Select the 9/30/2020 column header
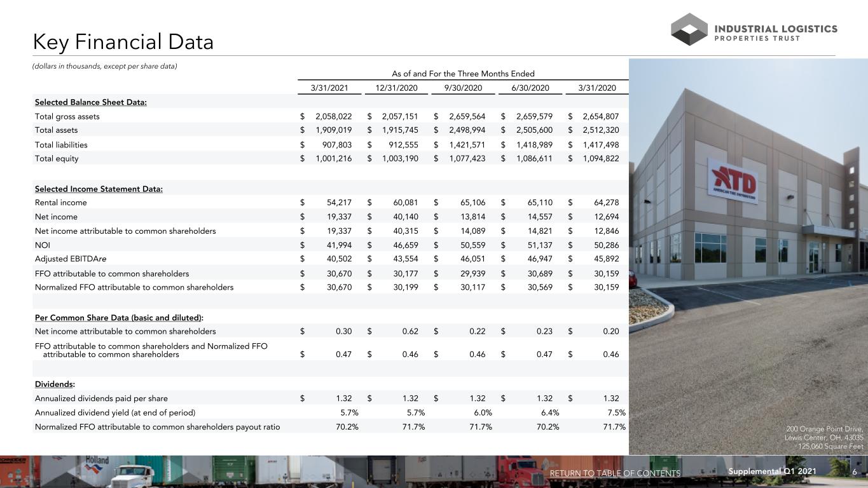This screenshot has width=868, height=488. coord(463,87)
